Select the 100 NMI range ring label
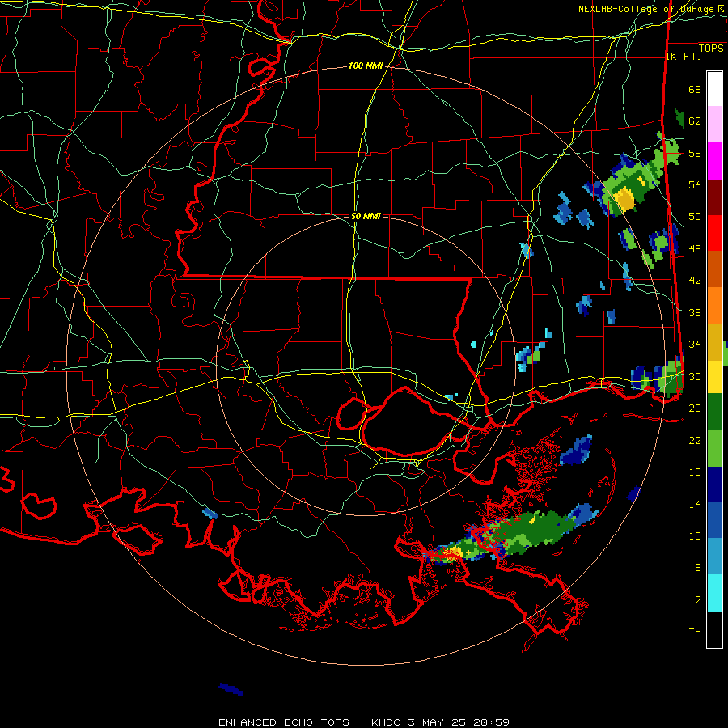 click(x=366, y=66)
